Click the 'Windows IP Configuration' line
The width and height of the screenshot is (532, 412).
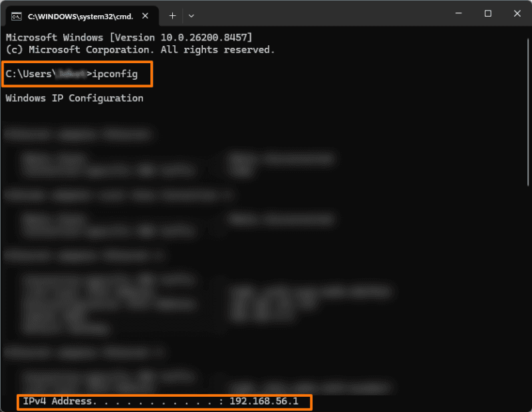point(74,98)
